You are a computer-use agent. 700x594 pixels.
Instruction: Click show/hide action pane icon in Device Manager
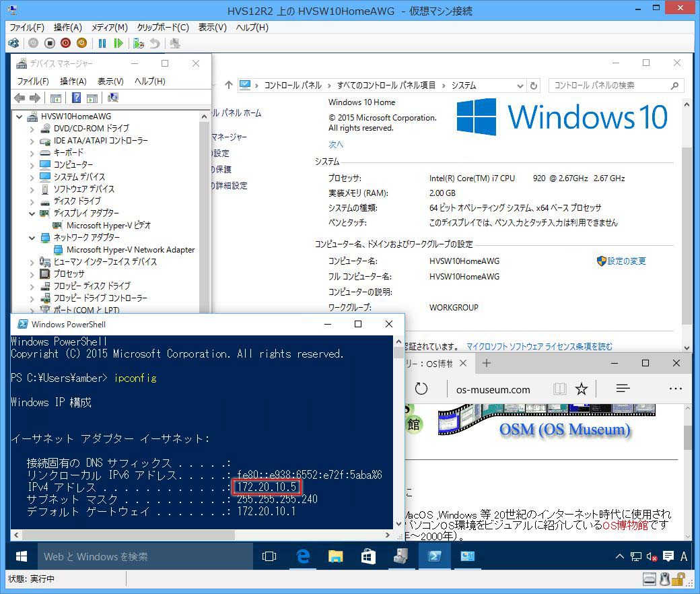coord(92,98)
